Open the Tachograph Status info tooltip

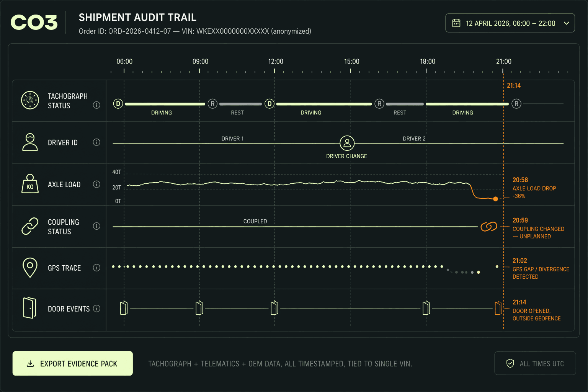[96, 105]
